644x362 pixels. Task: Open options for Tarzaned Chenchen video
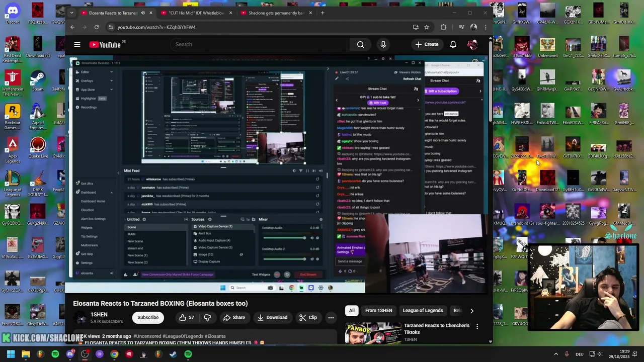(x=477, y=326)
